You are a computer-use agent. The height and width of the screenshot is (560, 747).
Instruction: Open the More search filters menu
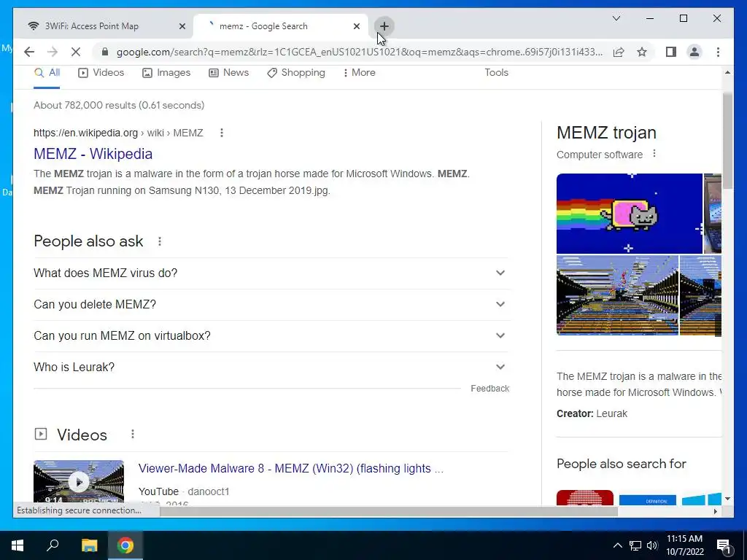359,73
